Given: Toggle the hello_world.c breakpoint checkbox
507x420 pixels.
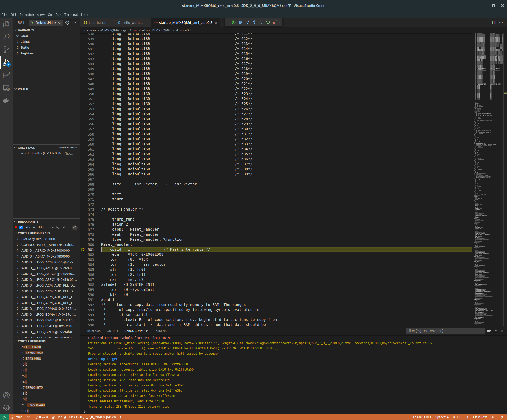Looking at the screenshot, I should click(x=21, y=227).
